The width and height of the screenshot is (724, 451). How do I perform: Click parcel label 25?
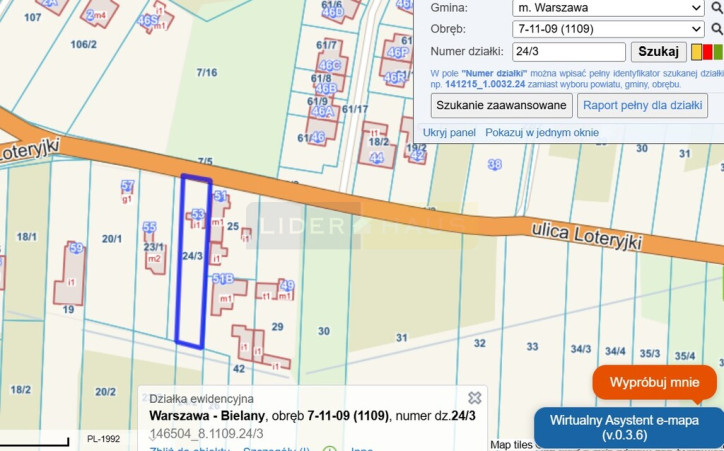click(x=233, y=226)
